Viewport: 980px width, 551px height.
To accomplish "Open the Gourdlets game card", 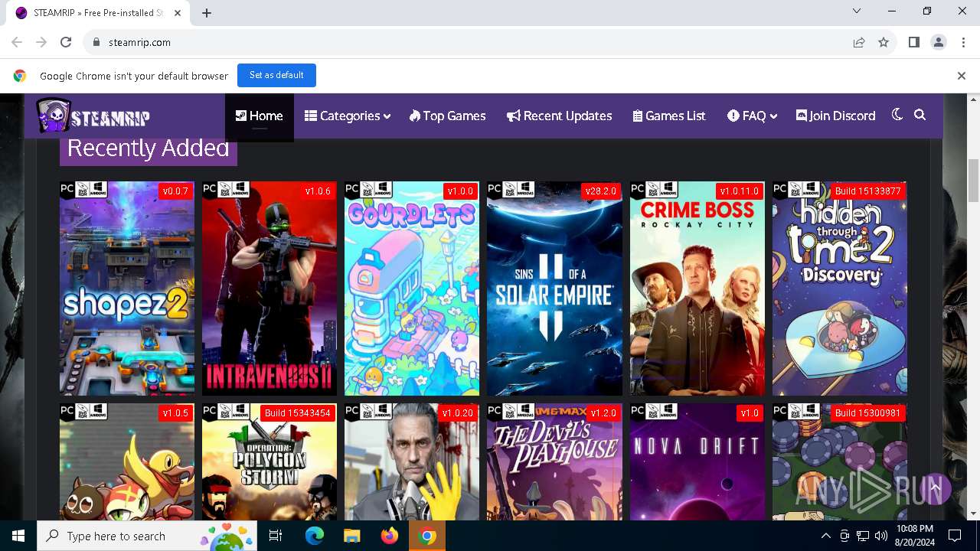I will tap(412, 289).
